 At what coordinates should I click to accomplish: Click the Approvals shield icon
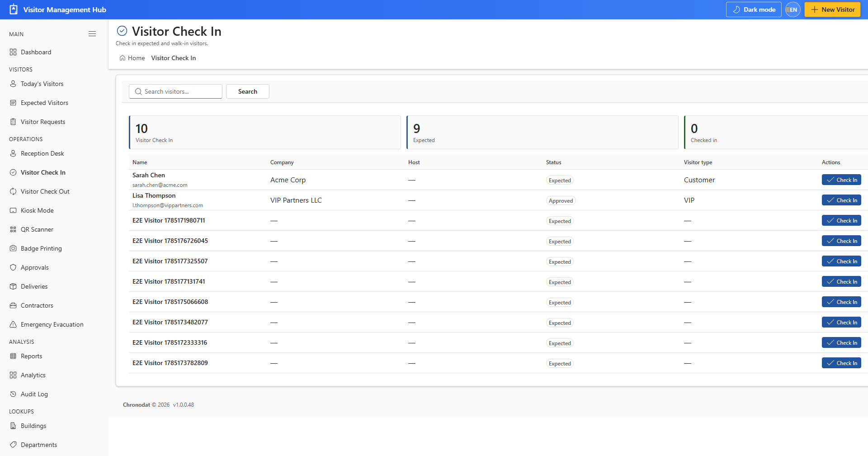[13, 267]
